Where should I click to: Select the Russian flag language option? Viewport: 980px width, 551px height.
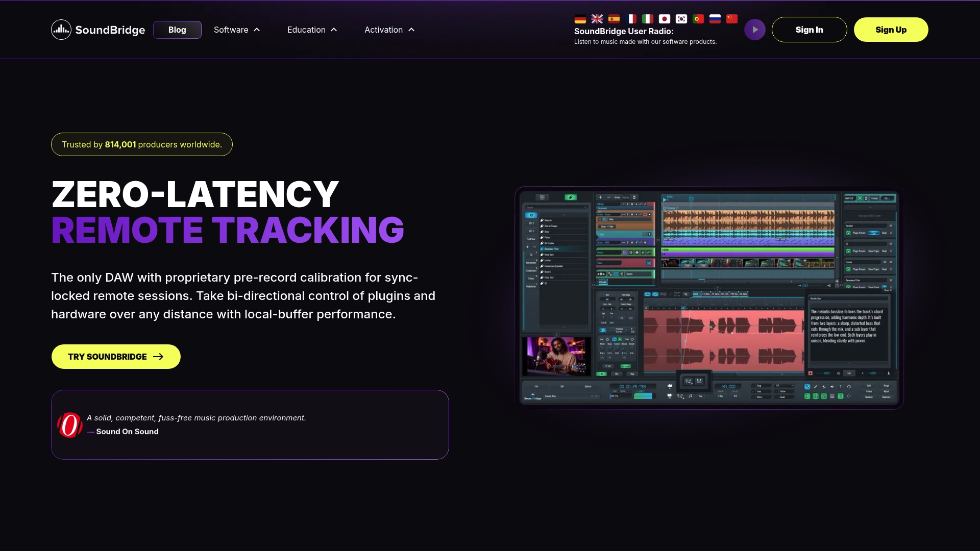tap(715, 19)
